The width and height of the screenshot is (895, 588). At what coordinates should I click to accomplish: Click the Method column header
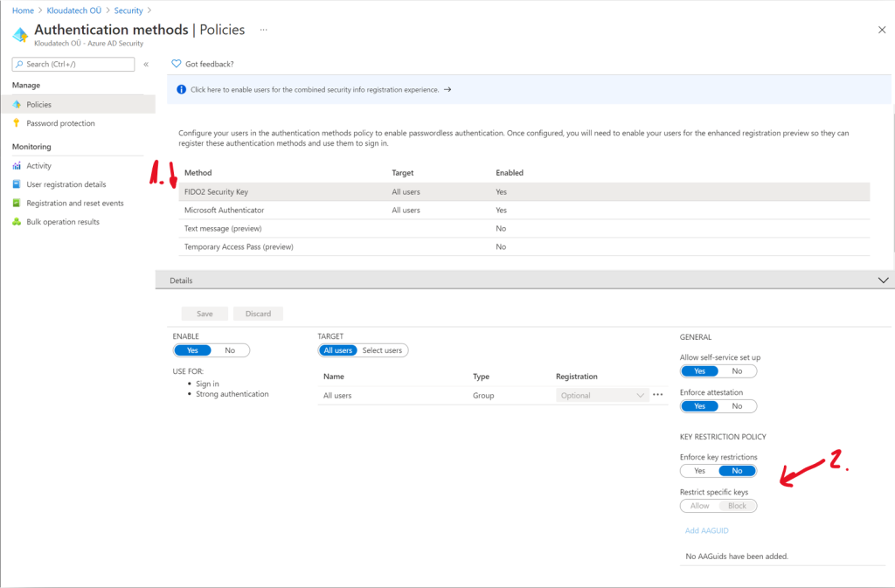(x=198, y=173)
